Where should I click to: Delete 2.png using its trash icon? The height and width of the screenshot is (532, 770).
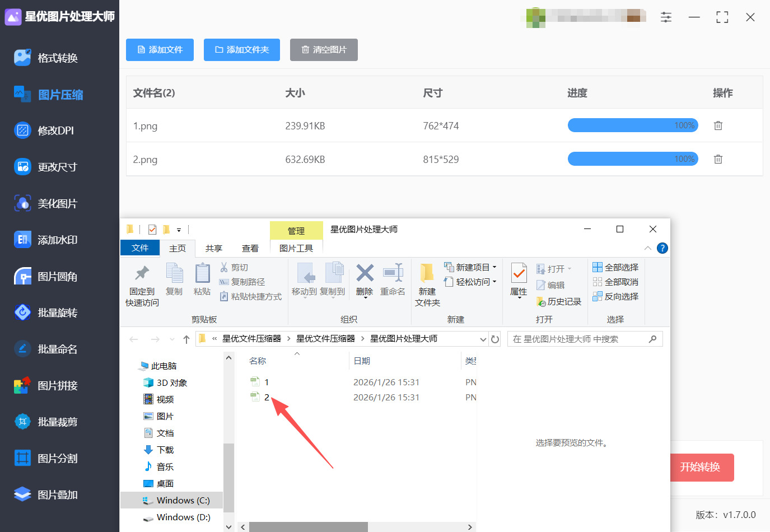718,159
